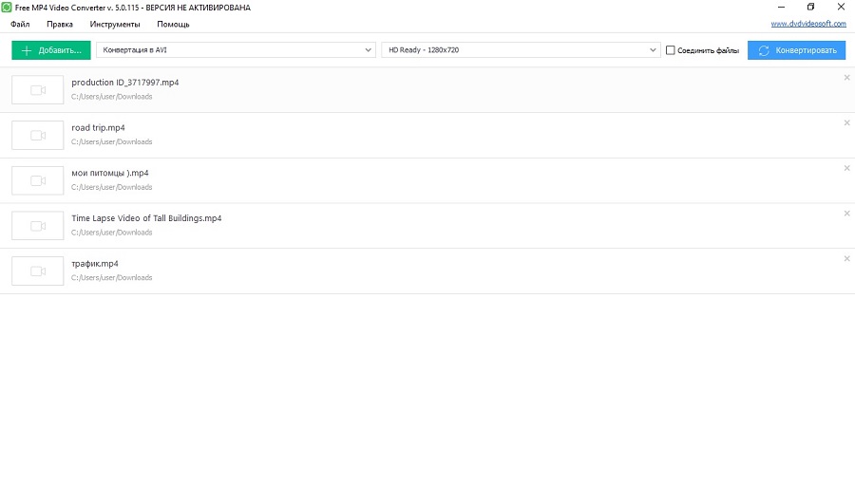Remove трафик.mp4 from the queue
Screen dimensions: 855x504
tap(846, 259)
